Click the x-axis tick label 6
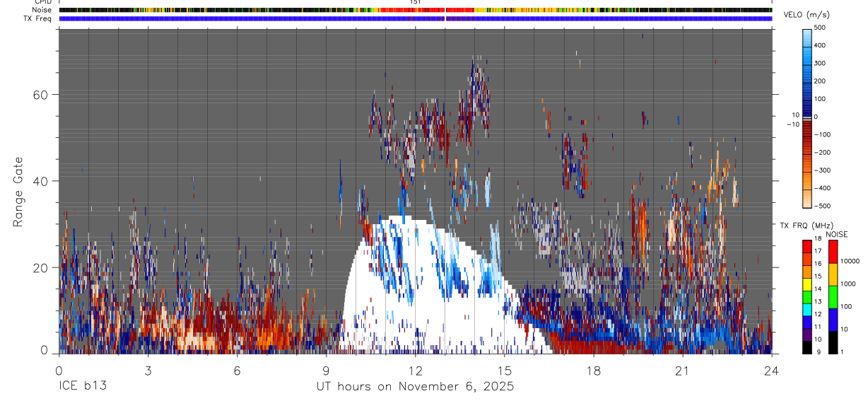The image size is (868, 401). coord(237,371)
